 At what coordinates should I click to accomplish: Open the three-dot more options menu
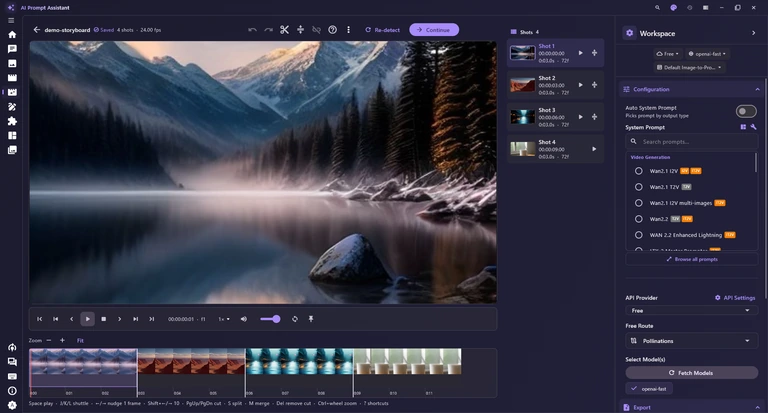tap(348, 30)
